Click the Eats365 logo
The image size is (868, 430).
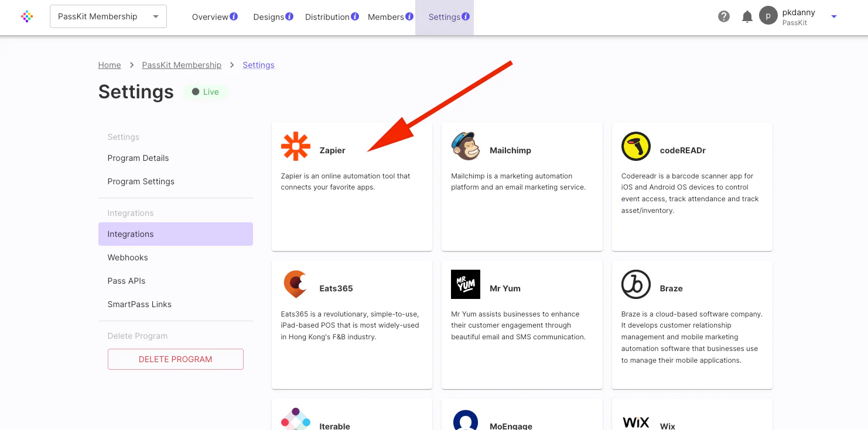point(295,284)
